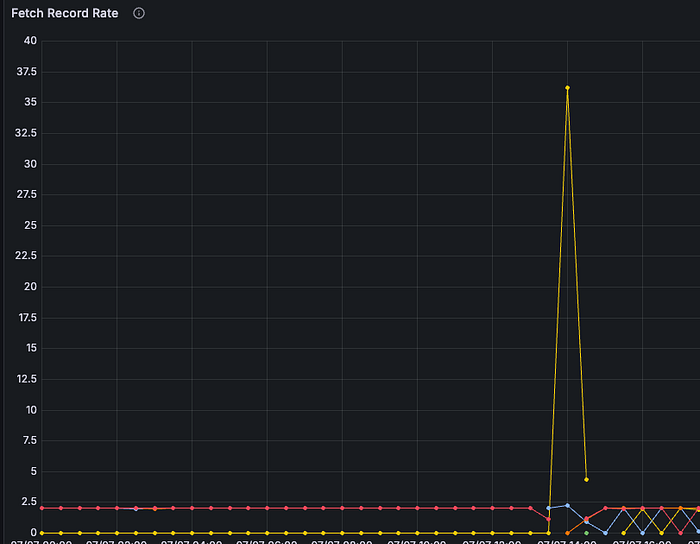Click the y-axis label 17.5

[x=28, y=317]
